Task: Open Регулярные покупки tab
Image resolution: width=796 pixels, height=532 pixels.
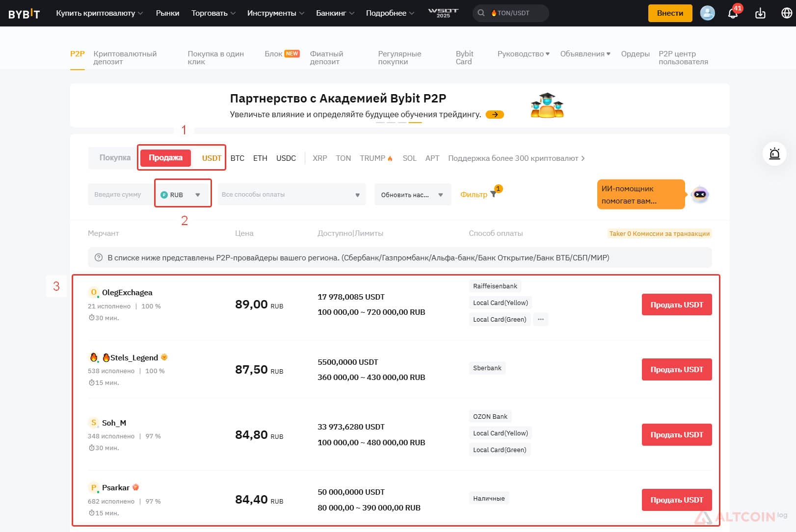Action: click(x=399, y=58)
